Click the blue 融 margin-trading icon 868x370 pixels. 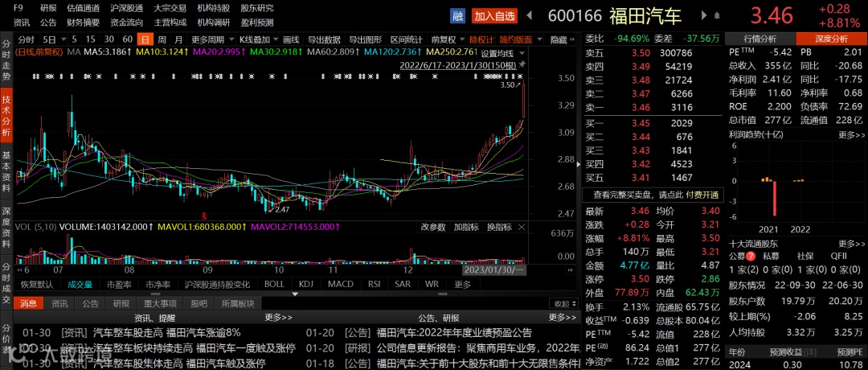tap(458, 15)
